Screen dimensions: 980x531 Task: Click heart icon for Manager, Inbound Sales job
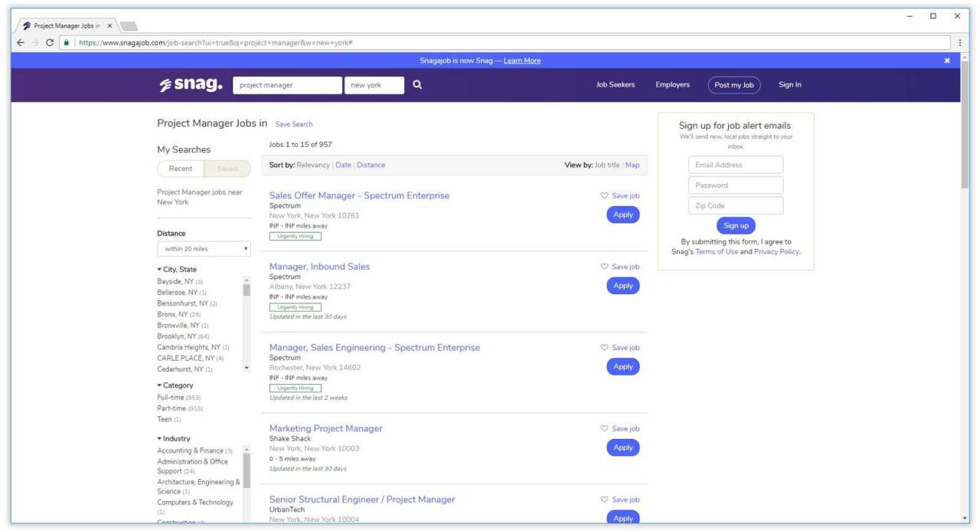[605, 267]
